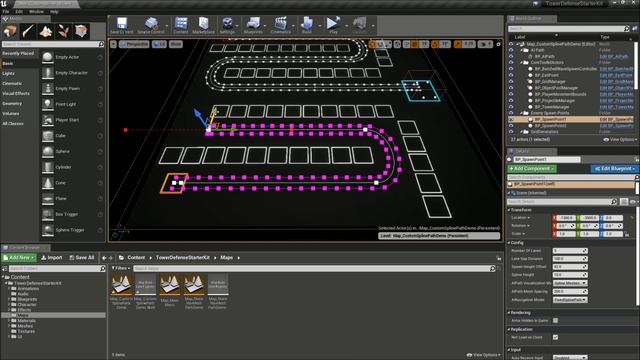Toggle visibility eye for BP_AIPath
This screenshot has height=360, width=640.
point(511,56)
